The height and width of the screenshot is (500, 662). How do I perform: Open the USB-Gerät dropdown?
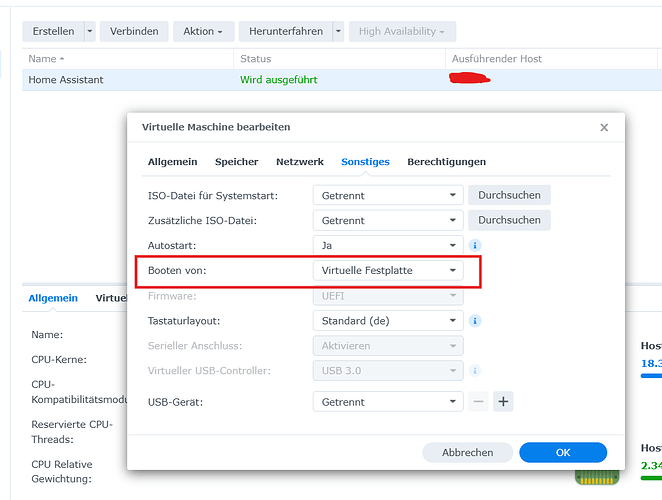point(388,402)
